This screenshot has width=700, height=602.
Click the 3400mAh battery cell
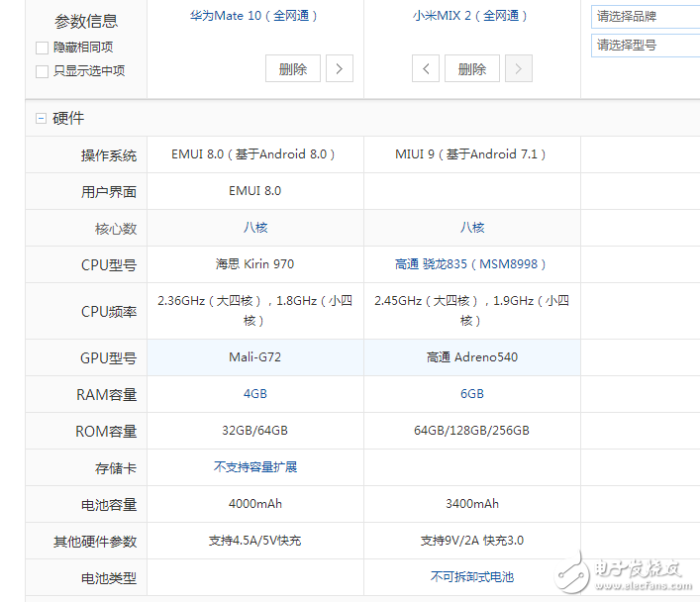pos(472,503)
